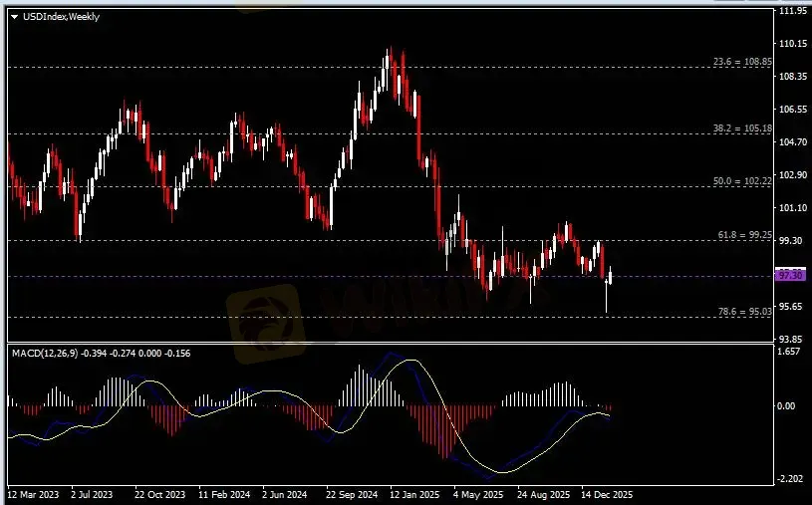Screen dimensions: 812x505
Task: Click the 14 Dec 2025 date label
Action: pos(607,495)
